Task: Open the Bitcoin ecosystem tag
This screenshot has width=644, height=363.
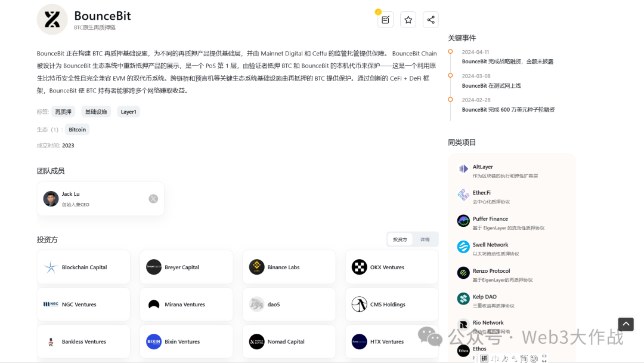Action: (x=77, y=130)
